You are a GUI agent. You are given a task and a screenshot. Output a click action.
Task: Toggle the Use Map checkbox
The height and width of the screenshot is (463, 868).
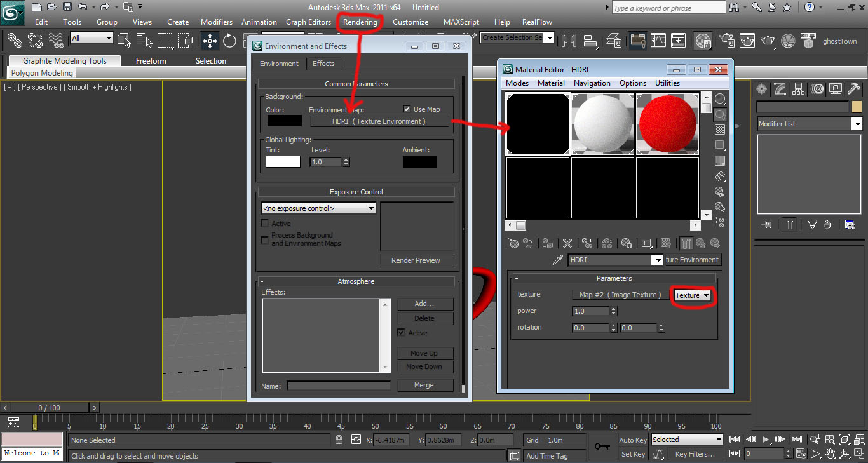(407, 109)
